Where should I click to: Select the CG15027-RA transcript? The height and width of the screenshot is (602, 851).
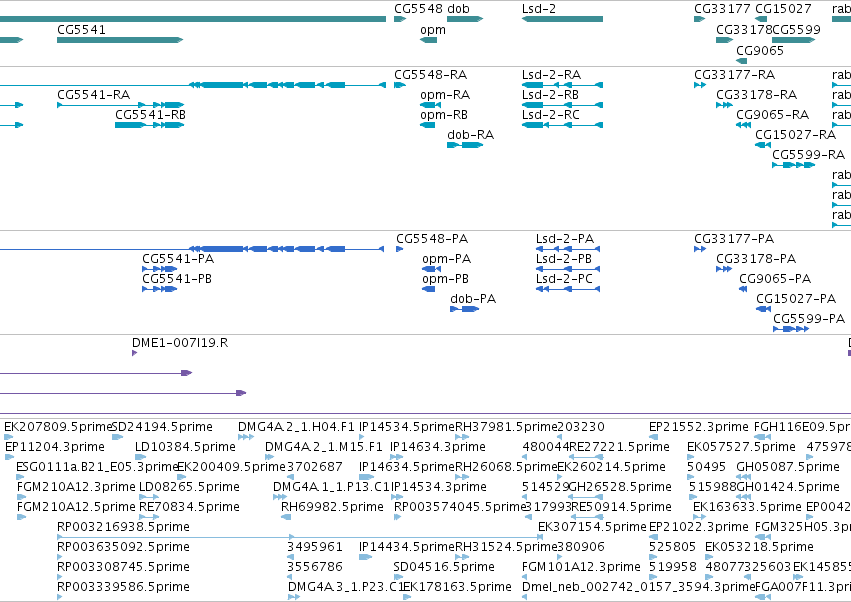click(x=763, y=145)
